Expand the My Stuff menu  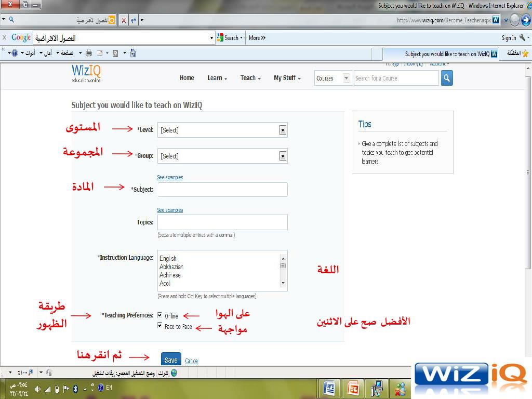(x=287, y=78)
